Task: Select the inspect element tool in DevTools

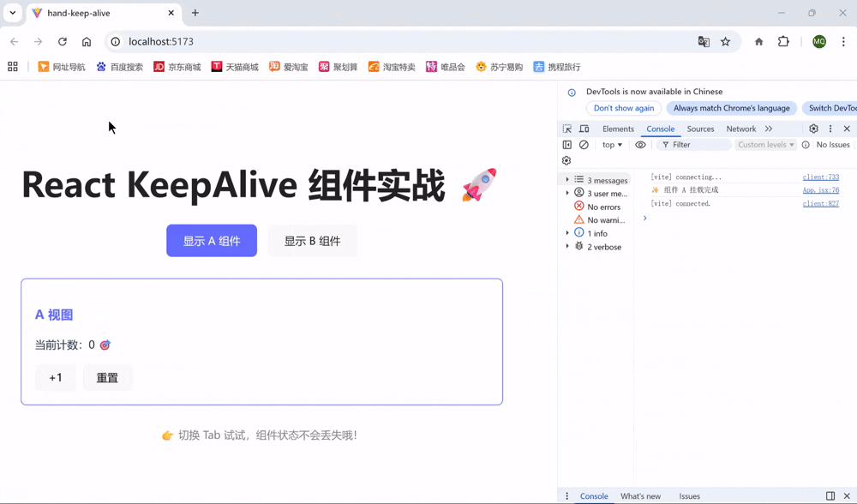Action: tap(566, 129)
